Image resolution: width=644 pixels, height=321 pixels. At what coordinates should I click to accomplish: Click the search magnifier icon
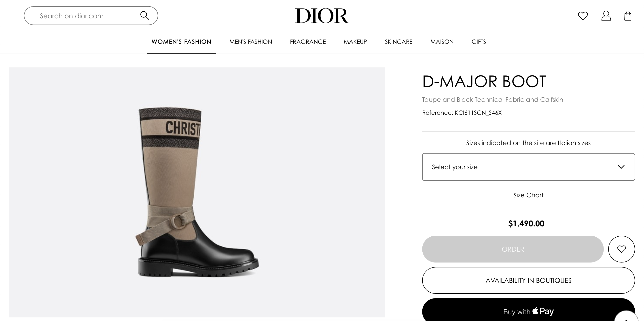tap(145, 16)
